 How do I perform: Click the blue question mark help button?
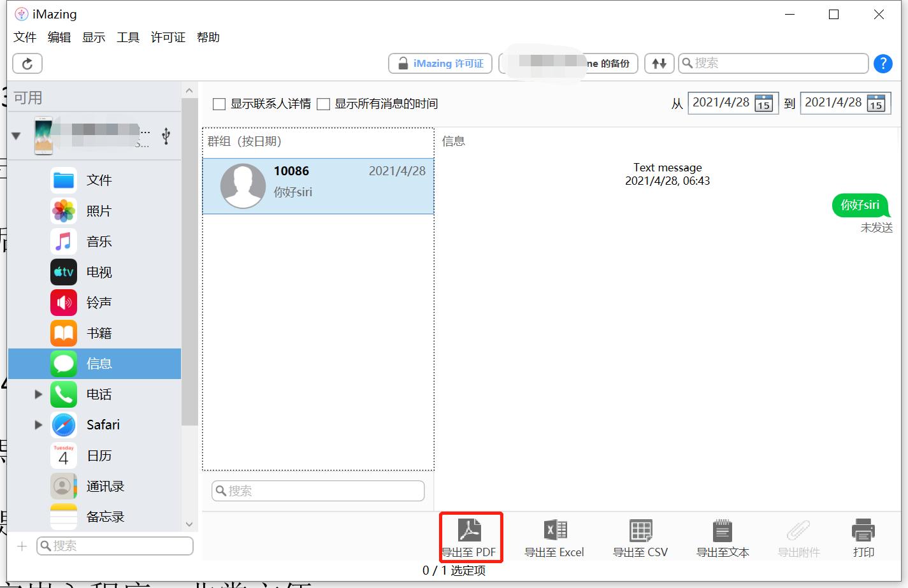pos(883,63)
